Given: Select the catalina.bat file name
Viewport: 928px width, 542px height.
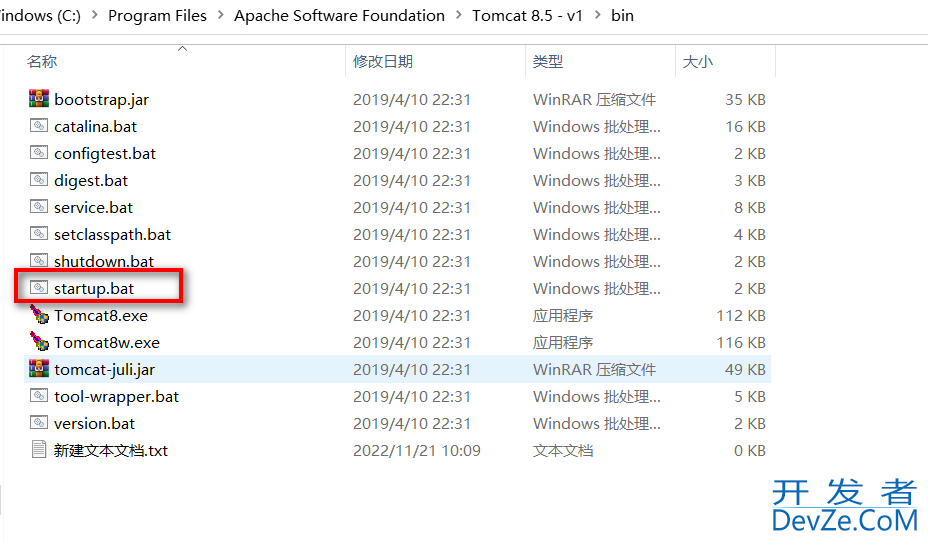Looking at the screenshot, I should coord(95,127).
